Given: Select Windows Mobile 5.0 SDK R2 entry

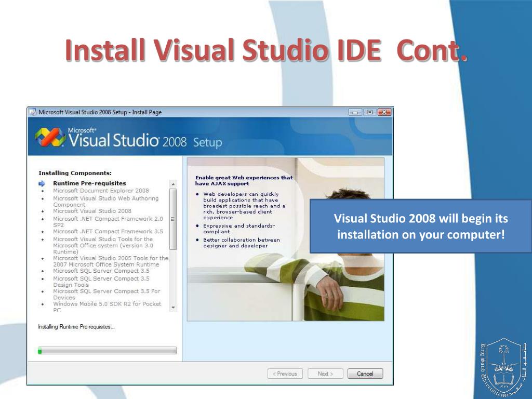Looking at the screenshot, I should click(x=107, y=307).
